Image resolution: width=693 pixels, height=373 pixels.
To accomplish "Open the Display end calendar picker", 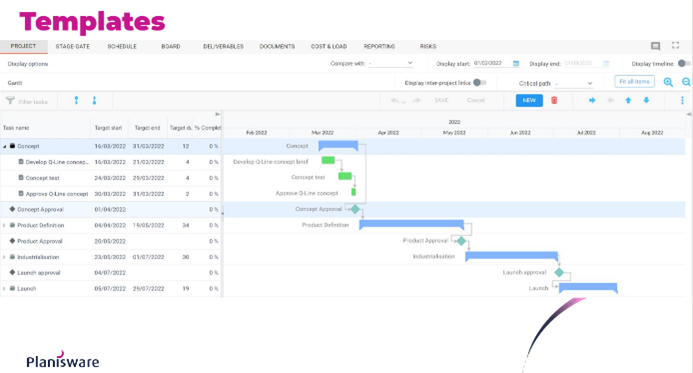I will pos(606,64).
